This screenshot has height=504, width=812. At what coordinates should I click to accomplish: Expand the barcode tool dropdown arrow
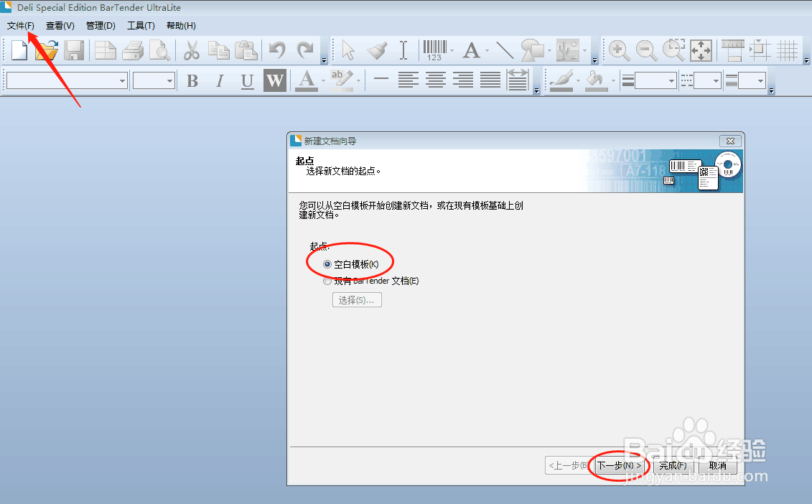(452, 50)
